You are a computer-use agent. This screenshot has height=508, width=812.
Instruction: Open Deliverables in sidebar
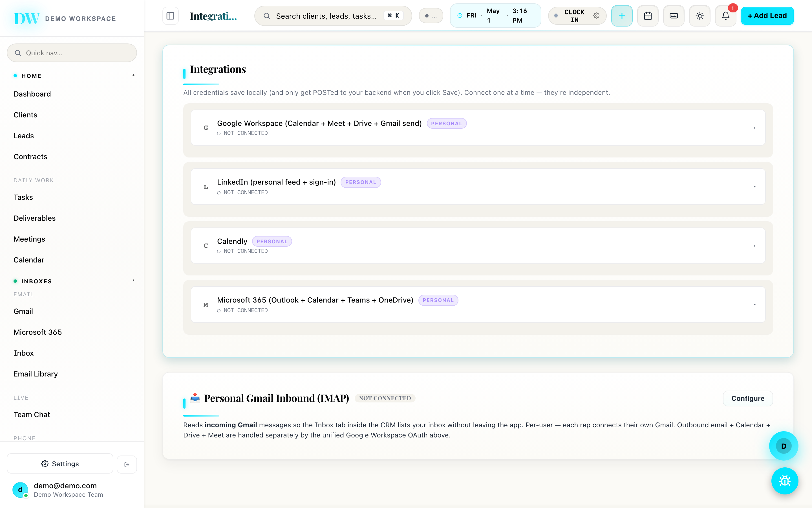35,218
